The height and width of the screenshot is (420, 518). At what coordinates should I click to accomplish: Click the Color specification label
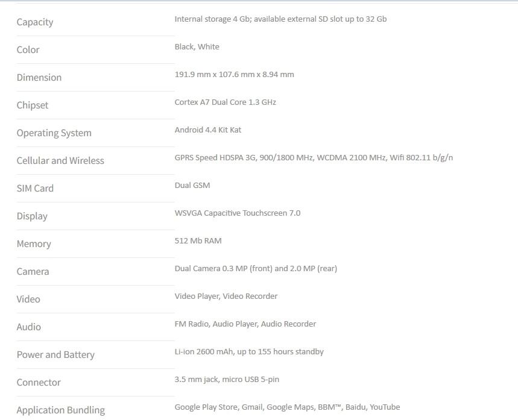tap(28, 50)
